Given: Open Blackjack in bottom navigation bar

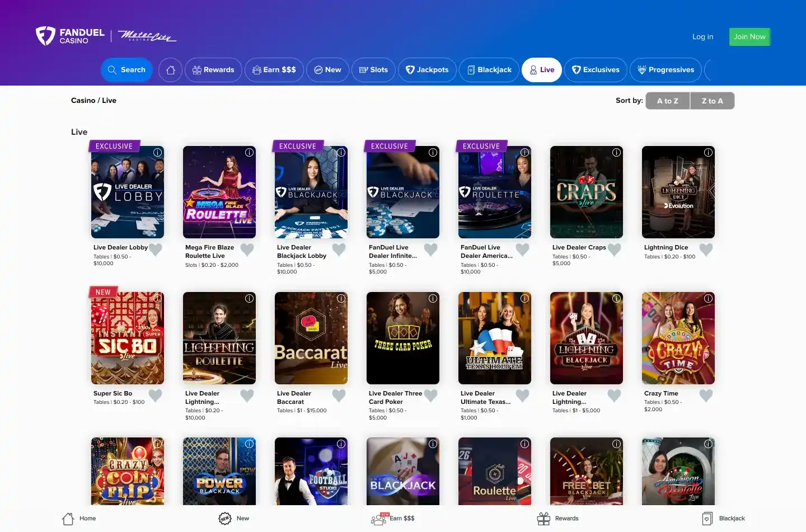Looking at the screenshot, I should (723, 519).
